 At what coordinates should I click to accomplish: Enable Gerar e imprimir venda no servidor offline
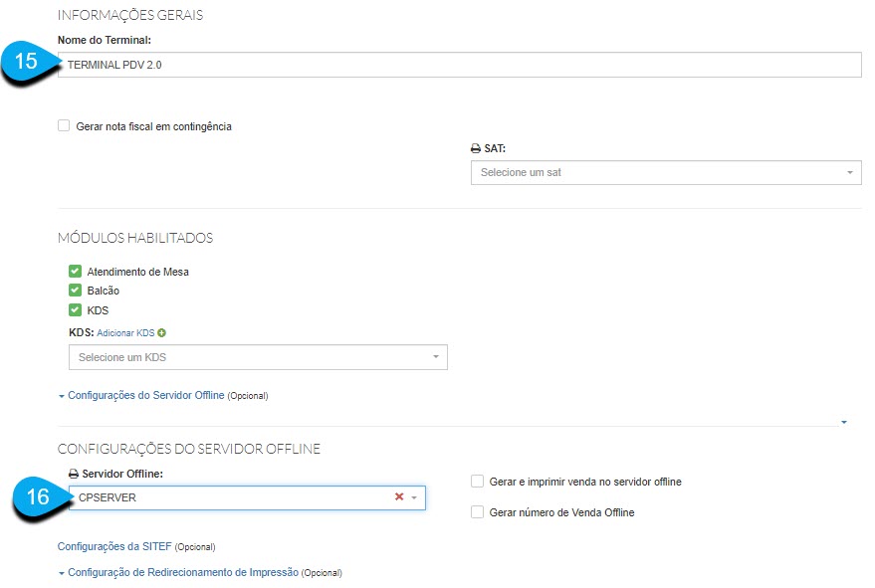[x=478, y=482]
